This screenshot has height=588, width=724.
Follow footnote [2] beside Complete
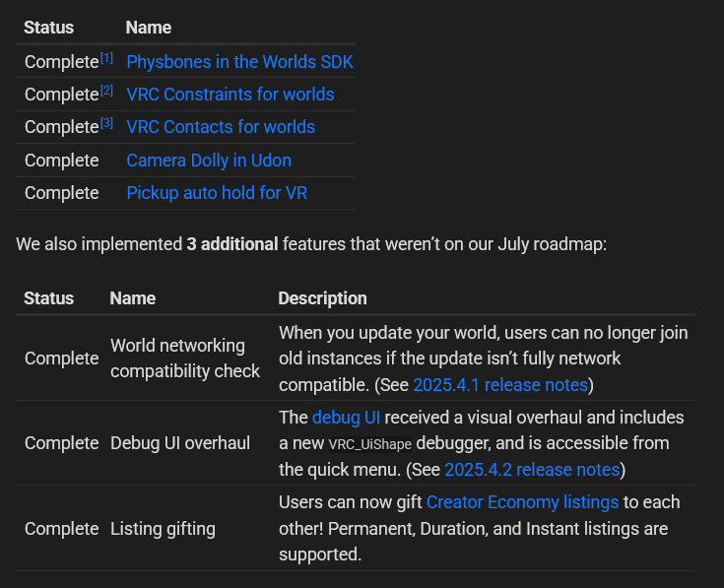click(106, 91)
